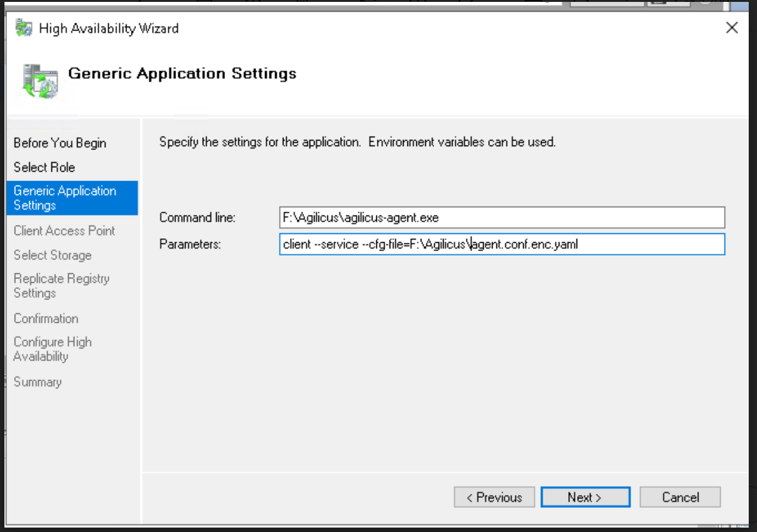Click the "Parameters:" label

point(190,244)
